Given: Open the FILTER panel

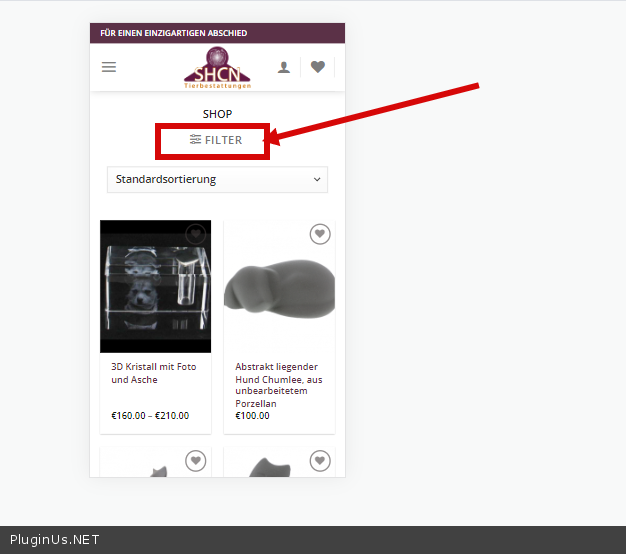Looking at the screenshot, I should (216, 140).
